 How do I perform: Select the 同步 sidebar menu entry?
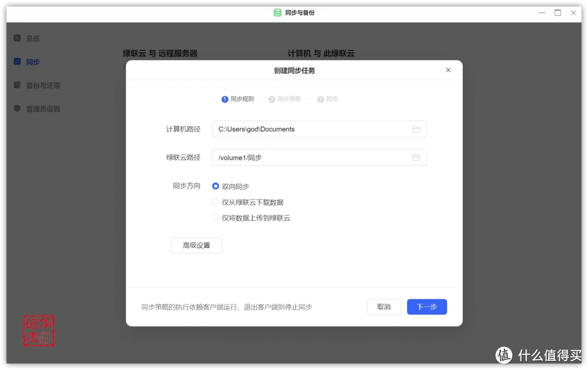(x=30, y=61)
